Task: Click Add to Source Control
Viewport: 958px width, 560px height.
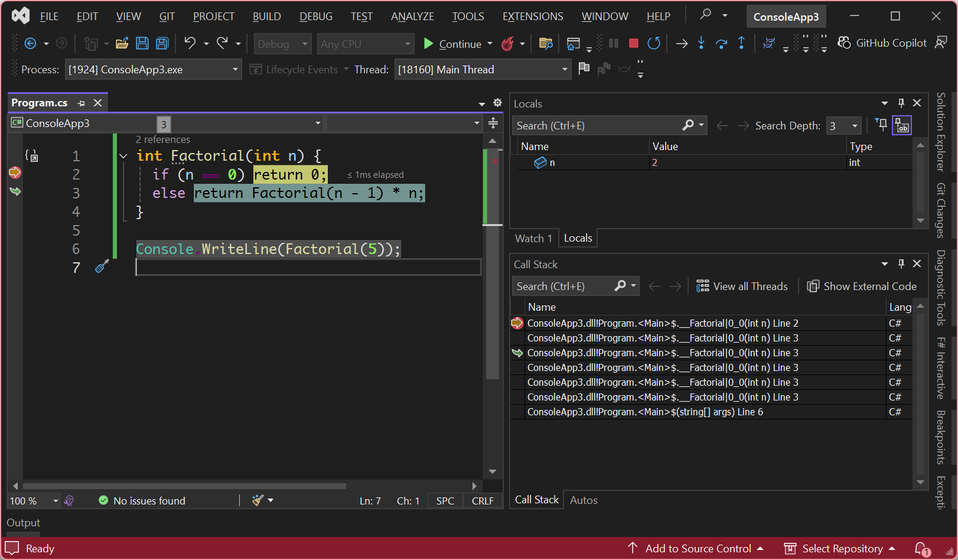Action: [698, 549]
